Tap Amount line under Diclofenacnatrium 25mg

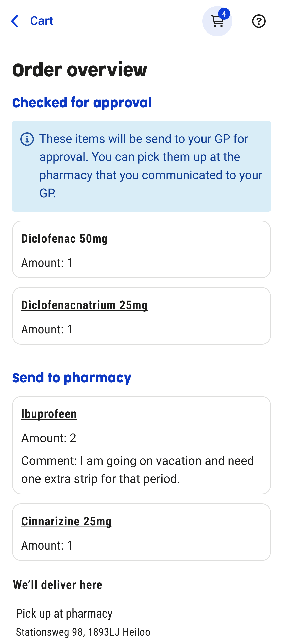coord(47,329)
